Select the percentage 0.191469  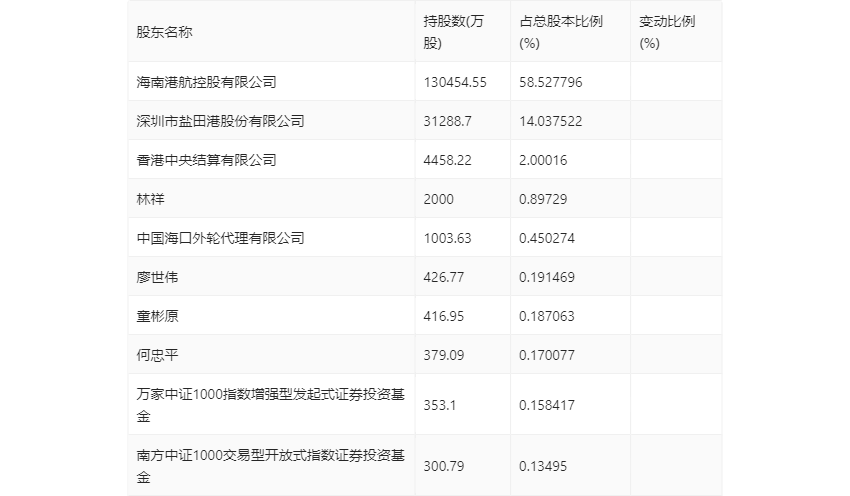click(x=546, y=278)
